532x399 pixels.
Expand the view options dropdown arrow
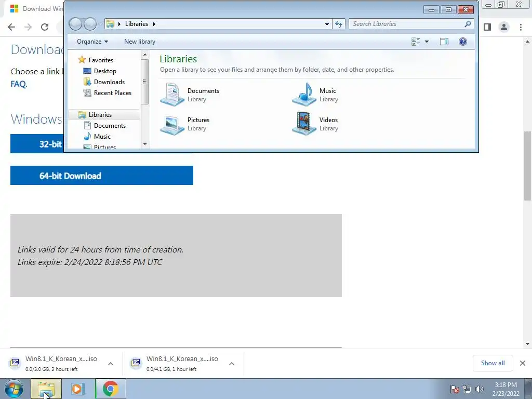pos(427,42)
